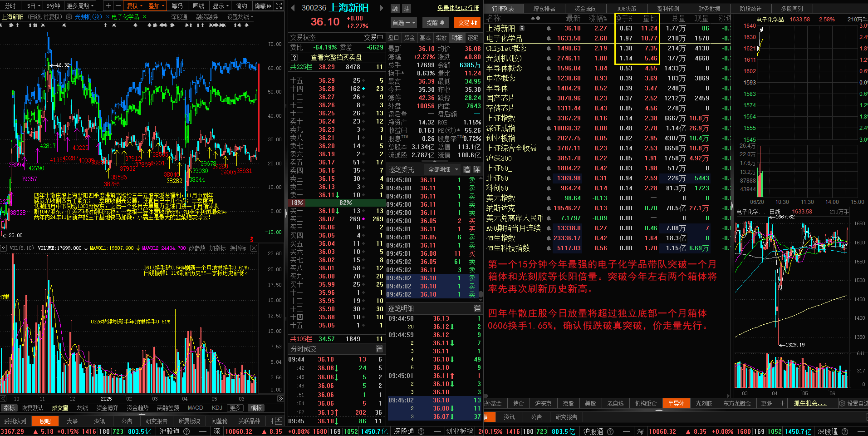This screenshot has width=868, height=436.
Task: Switch to 盘口 tab
Action: (x=393, y=38)
